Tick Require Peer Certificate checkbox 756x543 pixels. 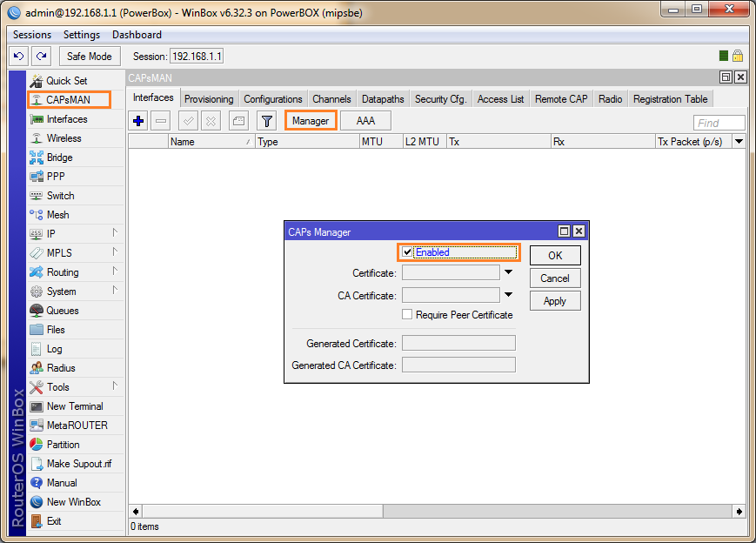(x=407, y=315)
